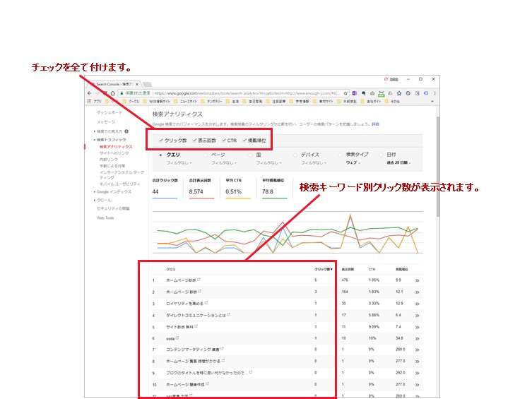Click the camera extension icon
This screenshot has width=532, height=399.
[372, 93]
